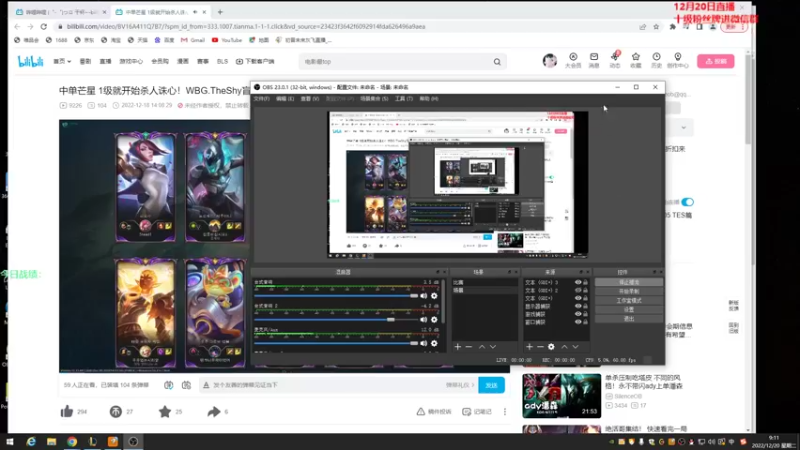Toggle visibility of 显示器捕获 source
The width and height of the screenshot is (800, 450).
coord(578,306)
